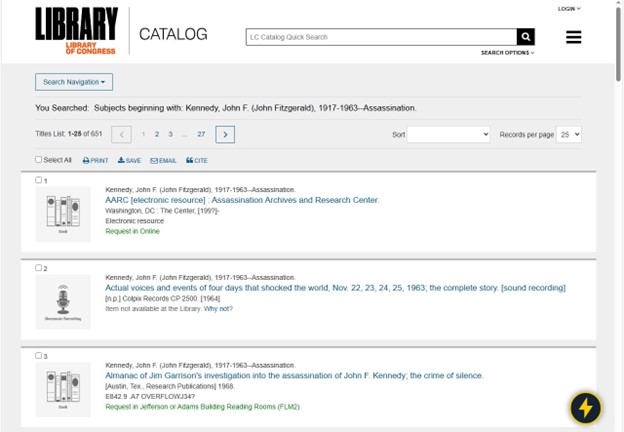624x432 pixels.
Task: Click the Cite icon
Action: [x=196, y=160]
